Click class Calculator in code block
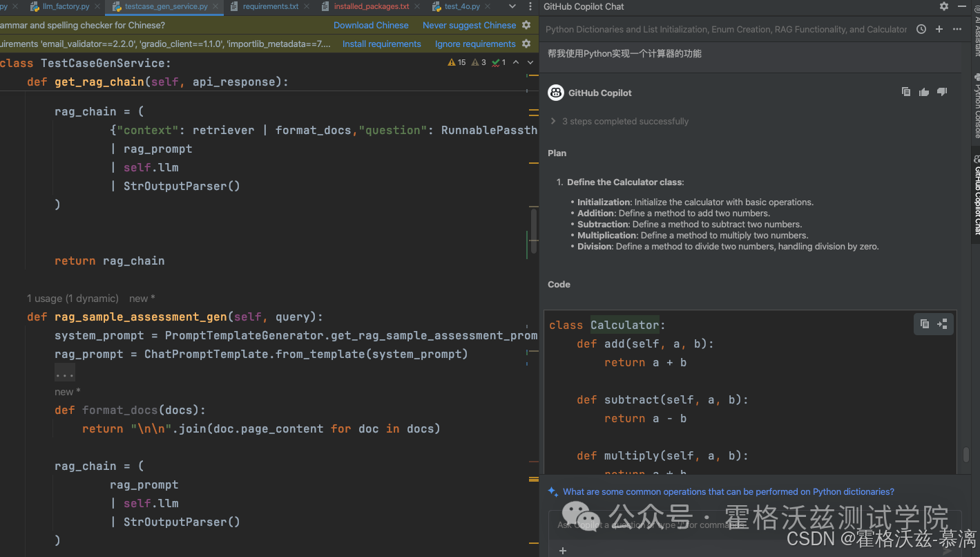This screenshot has width=980, height=557. (x=607, y=325)
